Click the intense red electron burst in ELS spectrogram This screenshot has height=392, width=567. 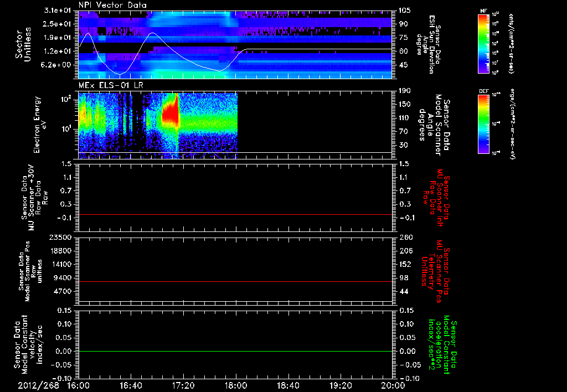point(171,113)
